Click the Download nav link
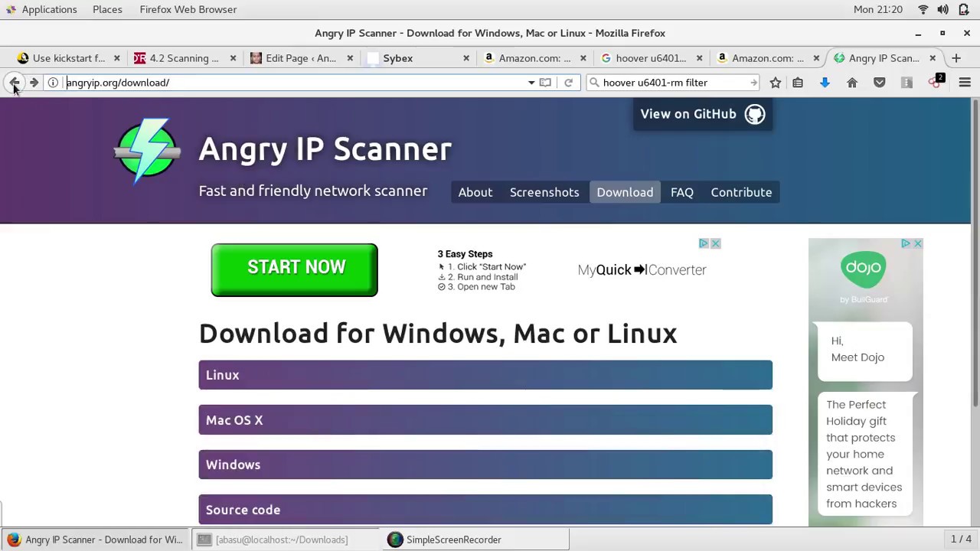980x551 pixels. pyautogui.click(x=625, y=192)
